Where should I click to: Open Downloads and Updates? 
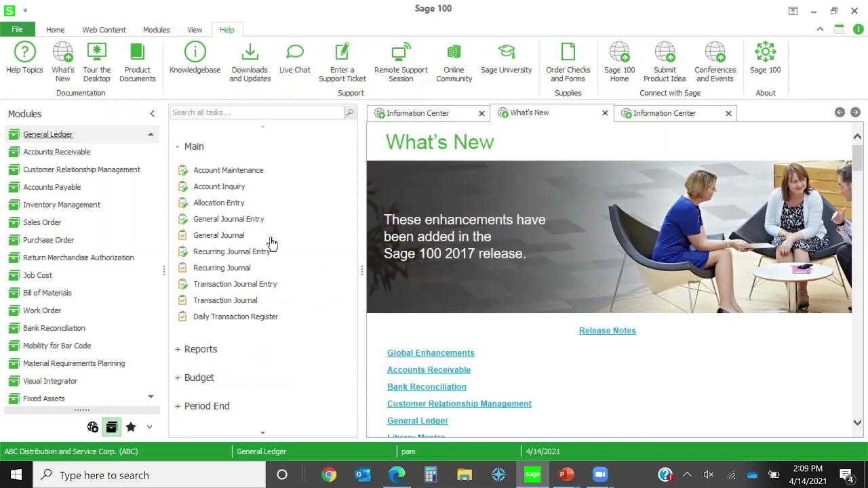250,61
